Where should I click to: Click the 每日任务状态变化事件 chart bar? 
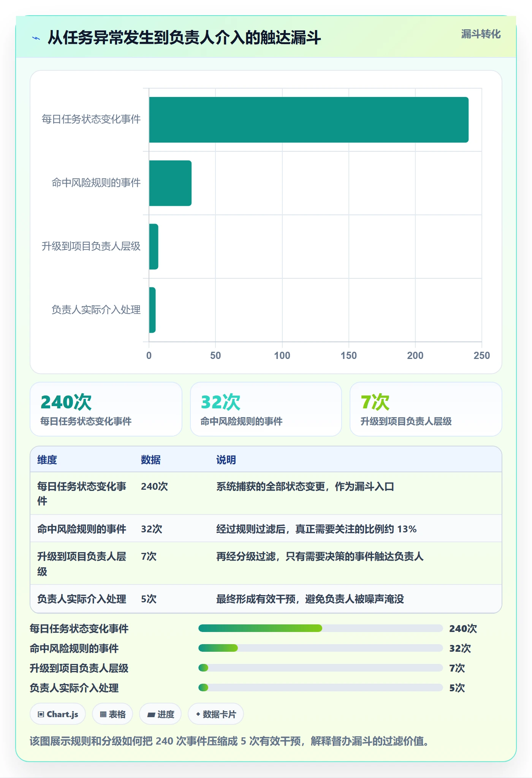(x=309, y=120)
